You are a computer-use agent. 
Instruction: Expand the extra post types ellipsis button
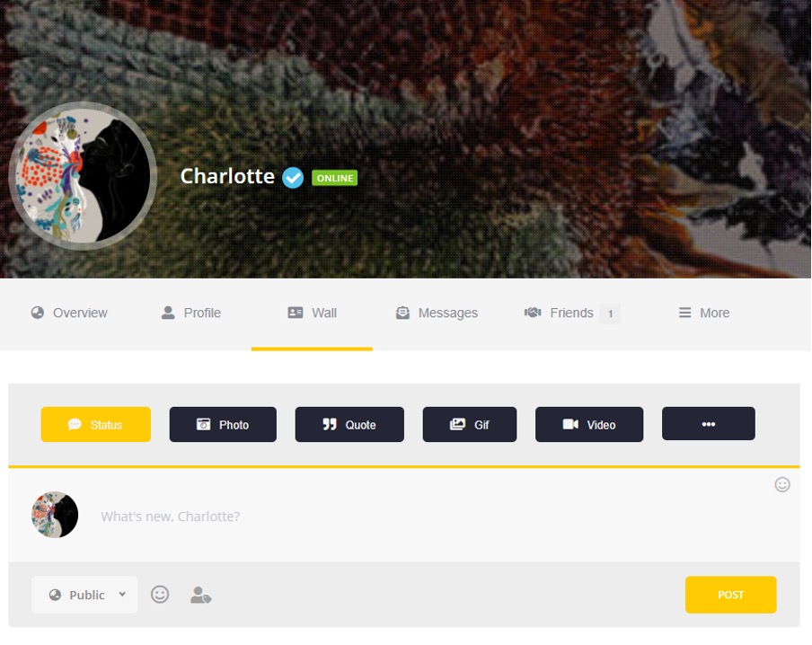coord(709,424)
